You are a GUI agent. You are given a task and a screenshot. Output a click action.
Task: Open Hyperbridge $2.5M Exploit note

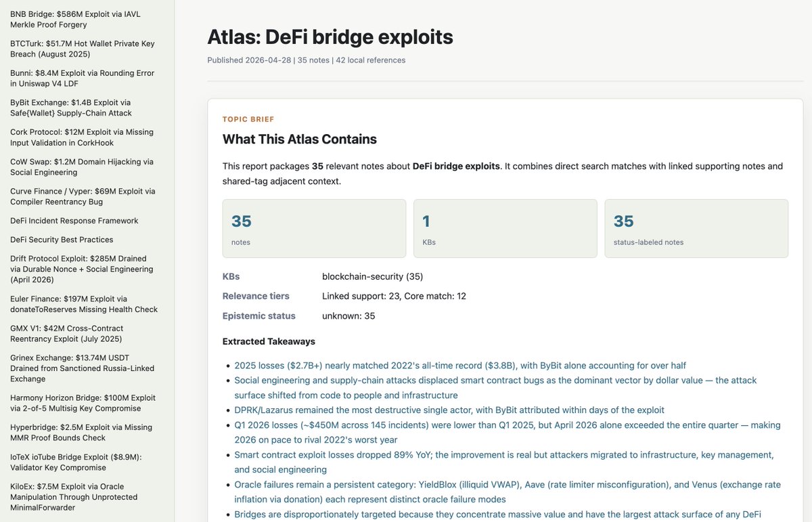tap(81, 433)
